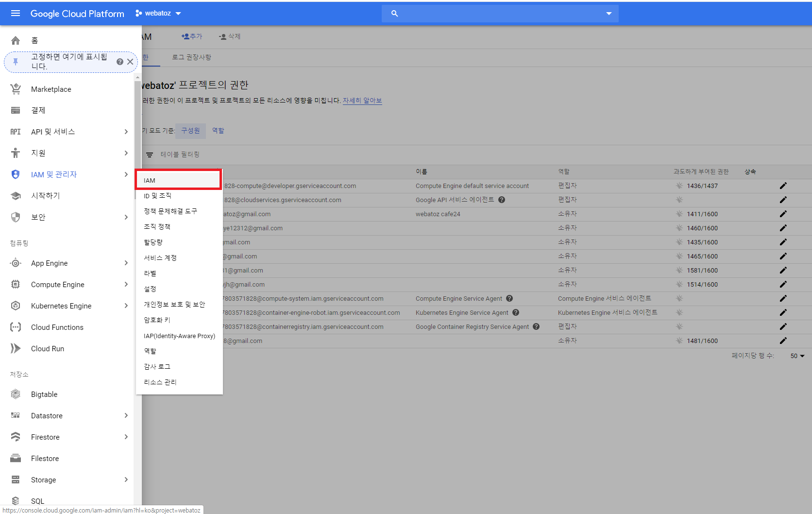The image size is (812, 514).
Task: Open the Getting started graduation icon
Action: [16, 196]
